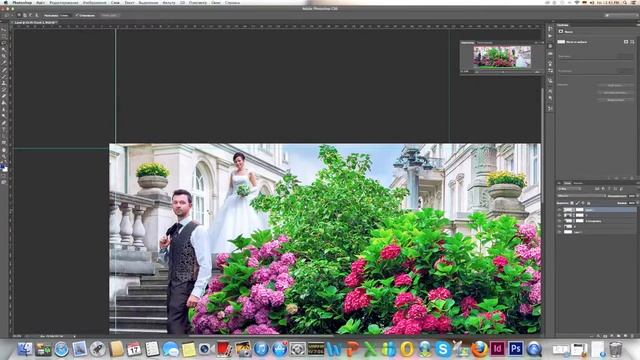This screenshot has width=640, height=360.
Task: Click the Add to selection mode icon
Action: pos(24,15)
